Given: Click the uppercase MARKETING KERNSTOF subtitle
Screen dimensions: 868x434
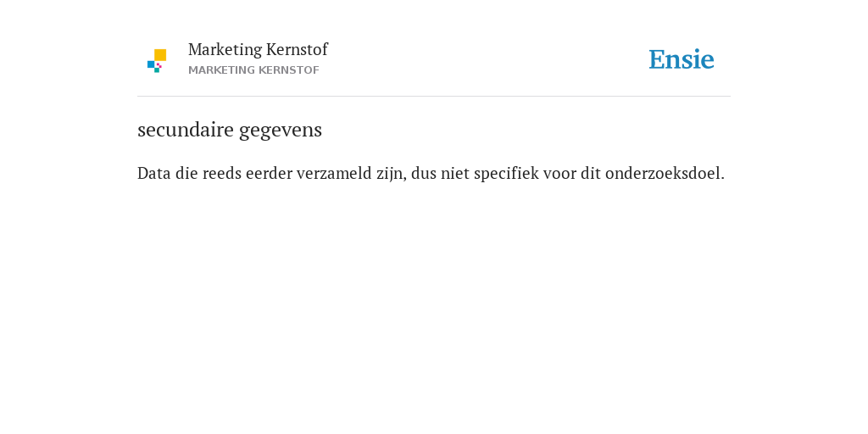Looking at the screenshot, I should point(253,70).
